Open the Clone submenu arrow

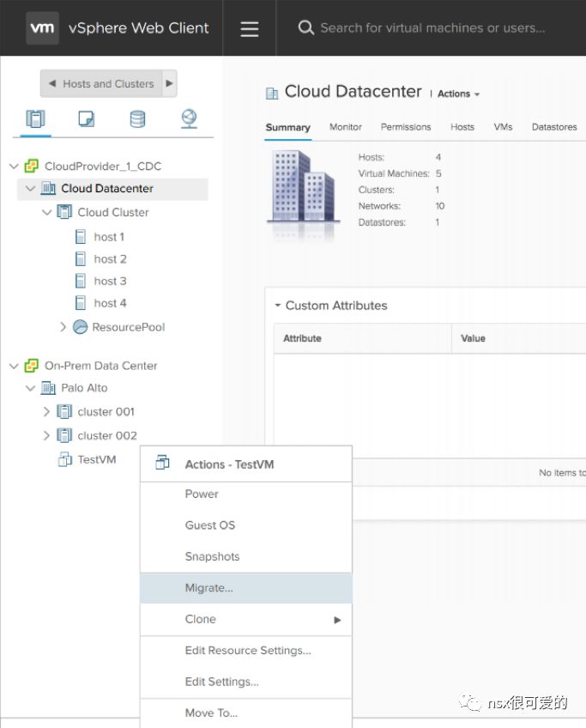click(x=337, y=620)
